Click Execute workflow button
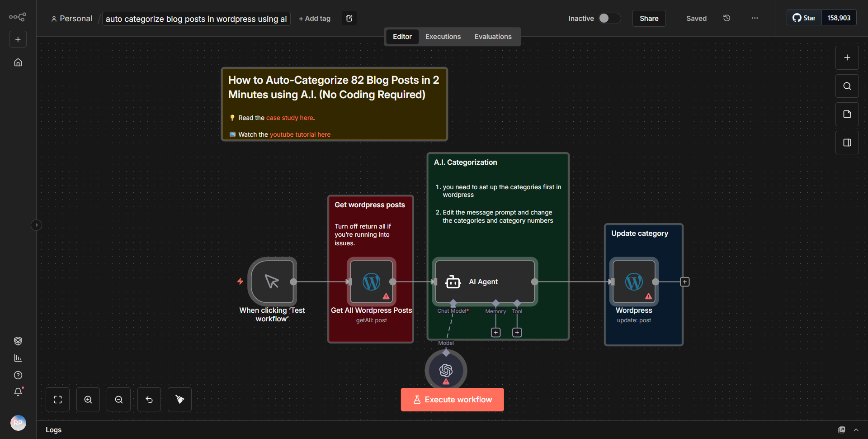Image resolution: width=868 pixels, height=439 pixels. click(x=452, y=400)
